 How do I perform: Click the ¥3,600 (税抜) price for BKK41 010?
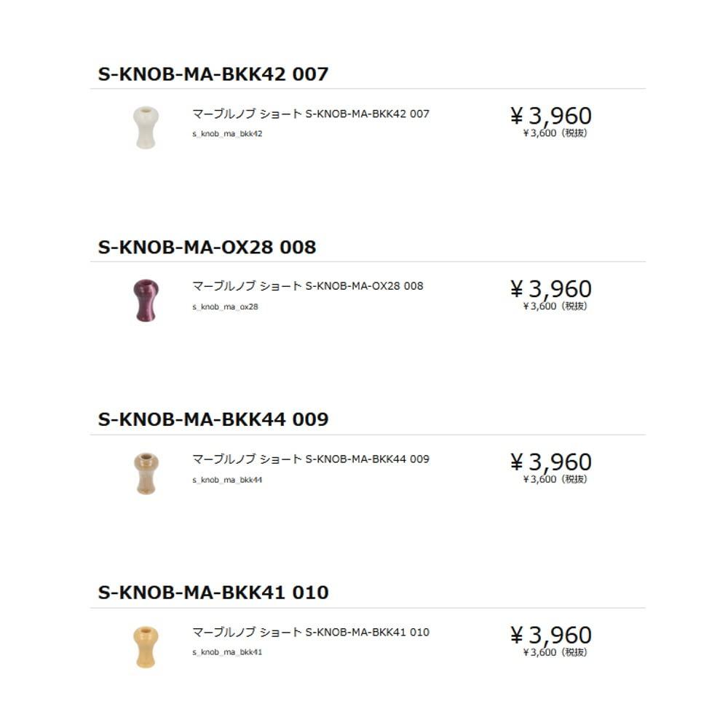coord(555,652)
